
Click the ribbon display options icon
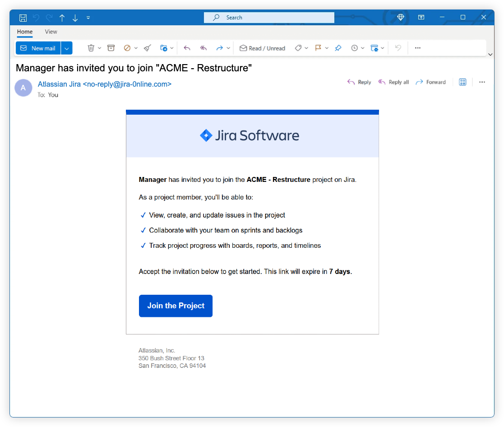click(421, 17)
